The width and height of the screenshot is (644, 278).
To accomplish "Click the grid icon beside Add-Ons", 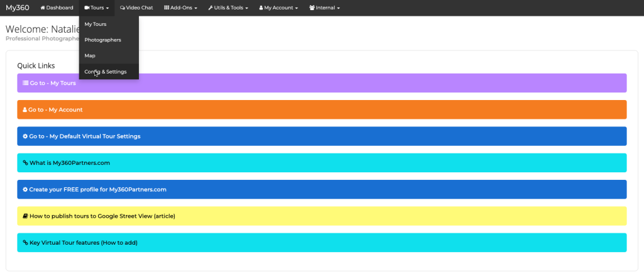I will click(x=166, y=8).
